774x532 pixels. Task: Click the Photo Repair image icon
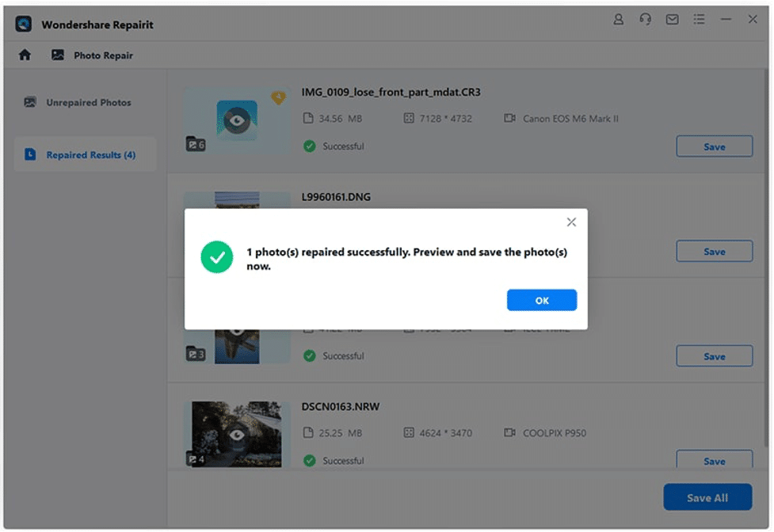pyautogui.click(x=56, y=55)
